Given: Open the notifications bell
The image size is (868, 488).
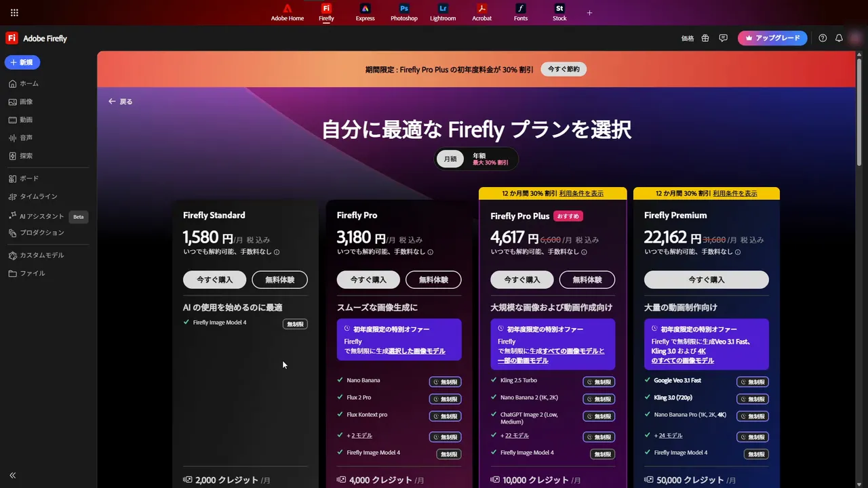Looking at the screenshot, I should [x=839, y=39].
